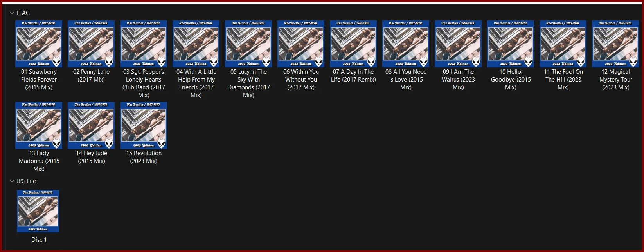Collapse the JPG File group chevron
The image size is (644, 252).
(12, 181)
